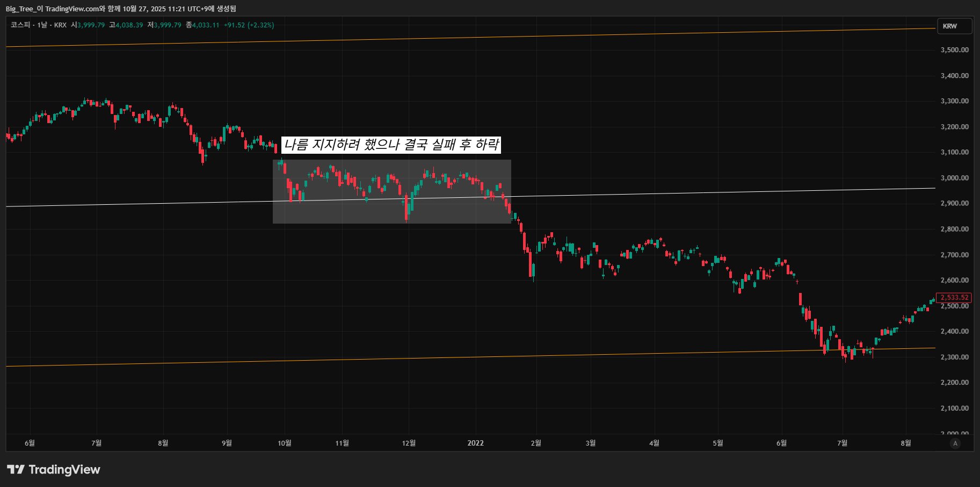Select the gray shaded rectangle drawing
Viewport: 980px width, 487px height.
click(x=392, y=191)
